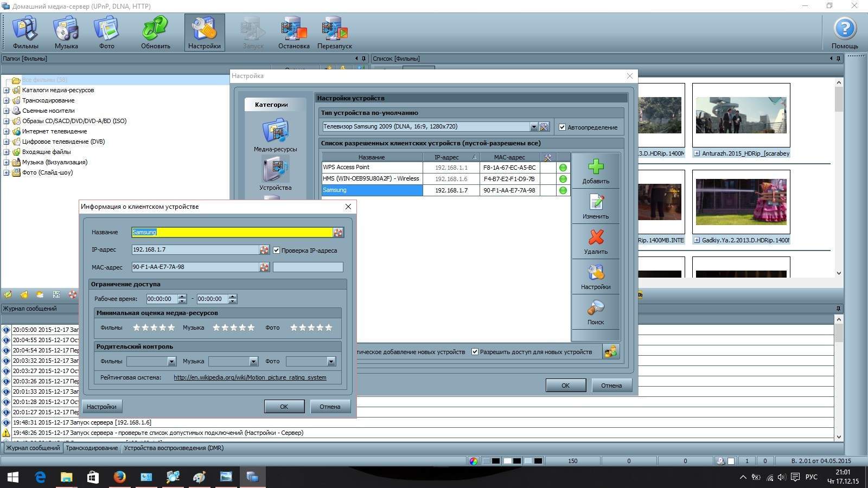The height and width of the screenshot is (488, 868).
Task: Click the highlighted Название input field
Action: coord(232,232)
